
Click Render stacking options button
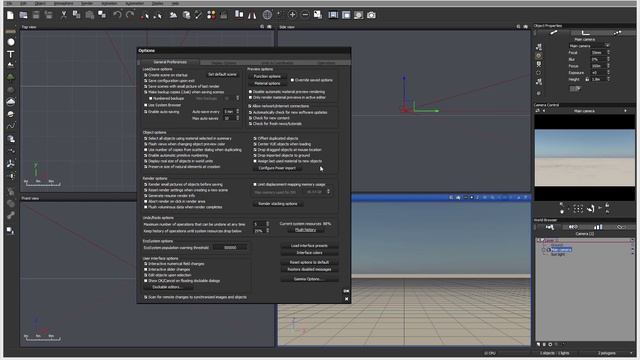[278, 204]
